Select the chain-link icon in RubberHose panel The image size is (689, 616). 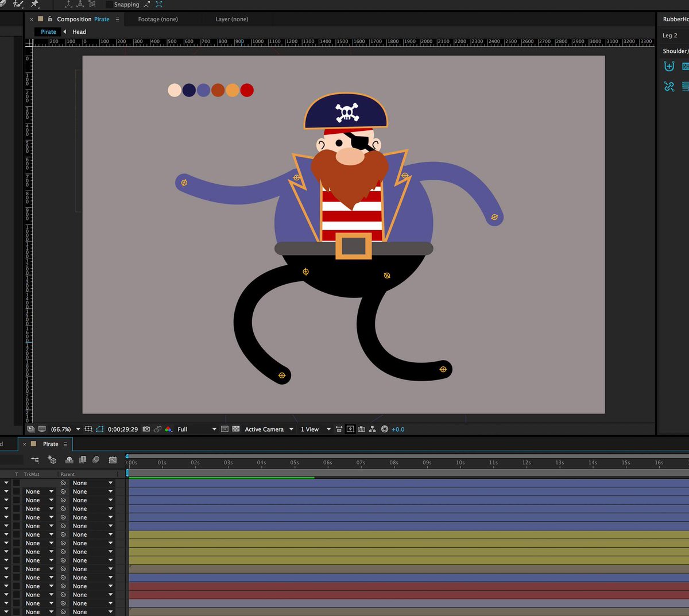tap(668, 86)
